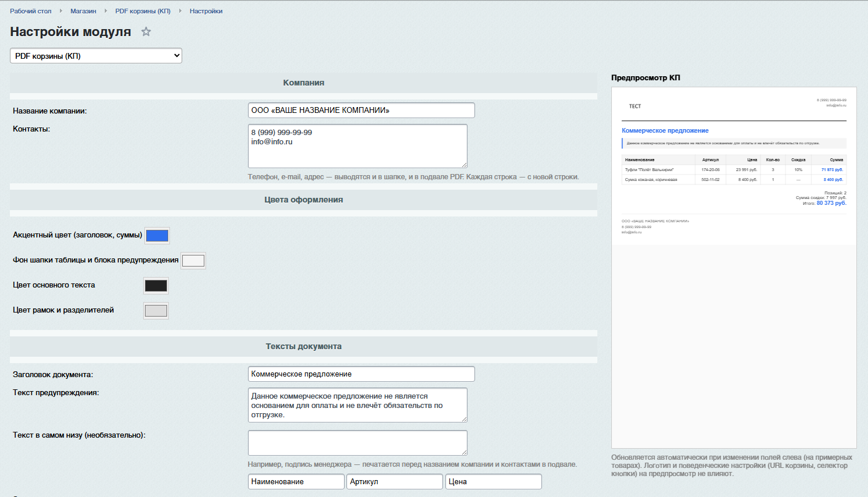The image size is (868, 497).
Task: Open main text color black swatch
Action: [x=156, y=285]
